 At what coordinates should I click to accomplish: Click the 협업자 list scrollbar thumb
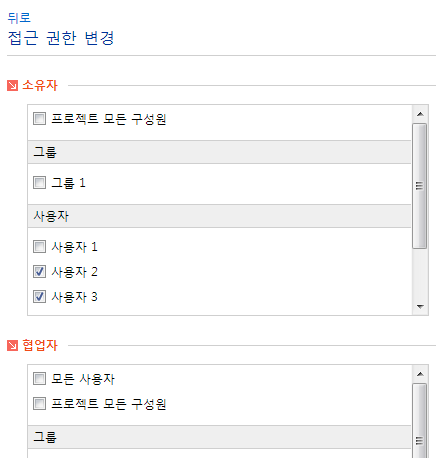[420, 421]
